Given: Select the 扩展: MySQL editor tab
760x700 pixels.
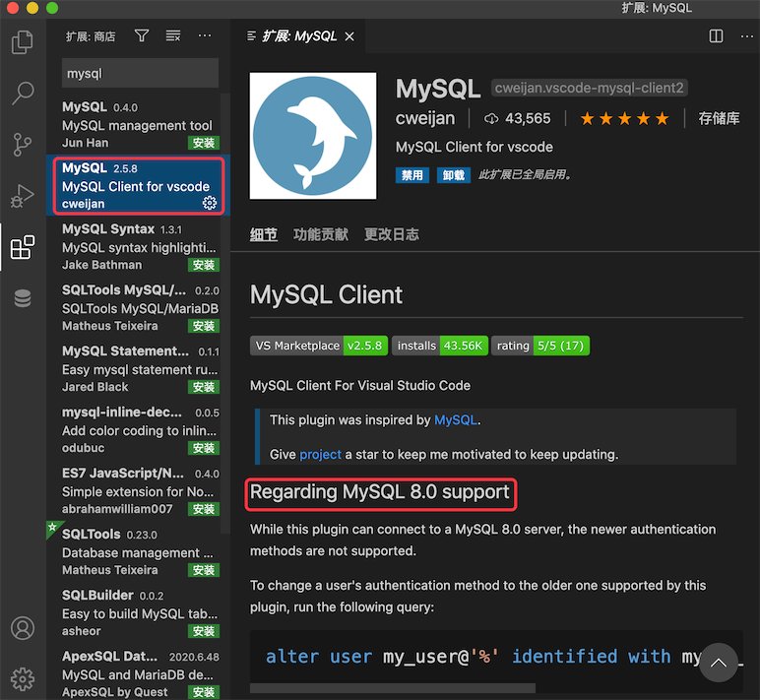Looking at the screenshot, I should tap(299, 36).
